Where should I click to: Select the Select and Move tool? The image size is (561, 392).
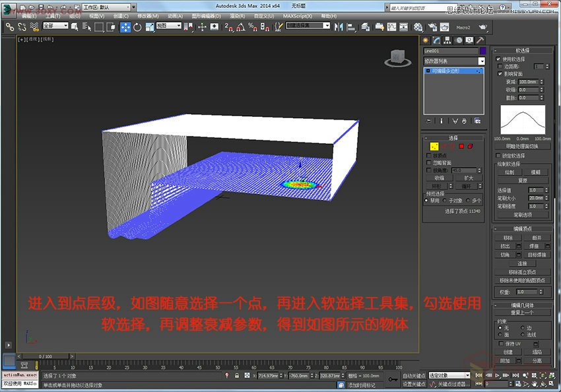[125, 28]
